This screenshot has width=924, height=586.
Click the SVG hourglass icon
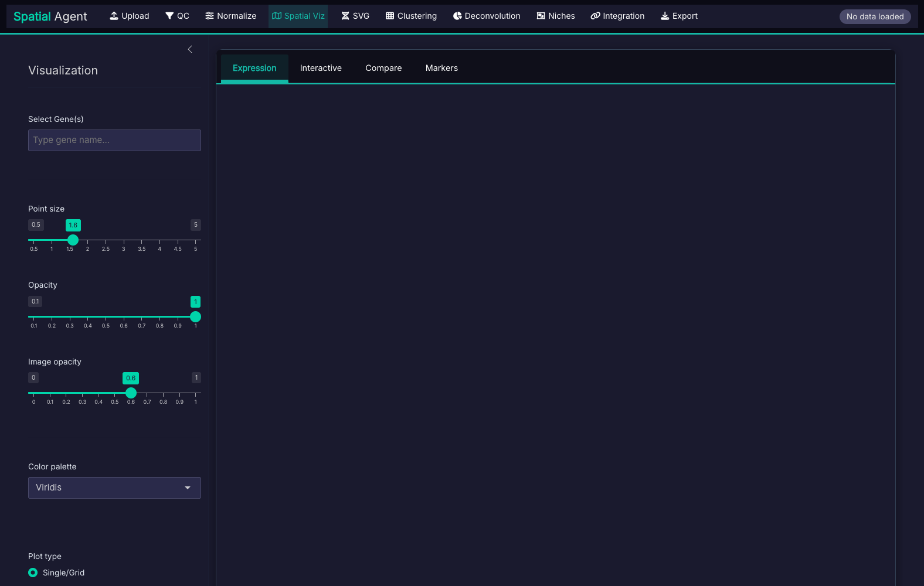(345, 16)
